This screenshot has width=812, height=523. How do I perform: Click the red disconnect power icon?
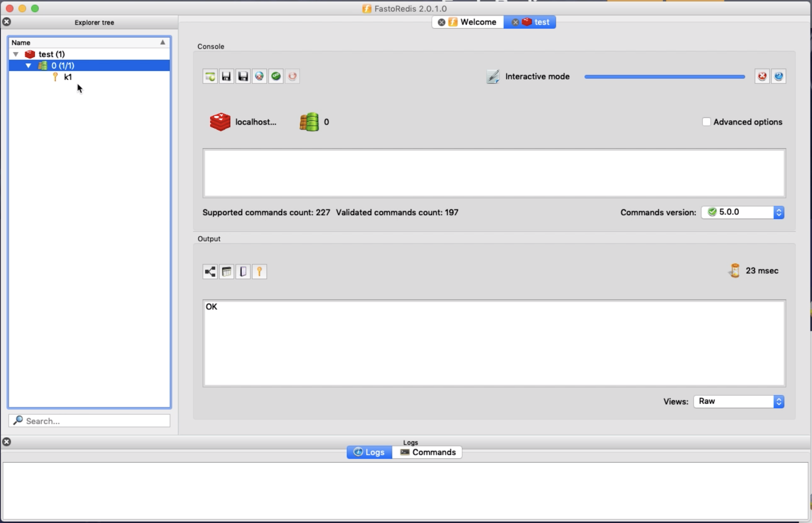tap(292, 76)
